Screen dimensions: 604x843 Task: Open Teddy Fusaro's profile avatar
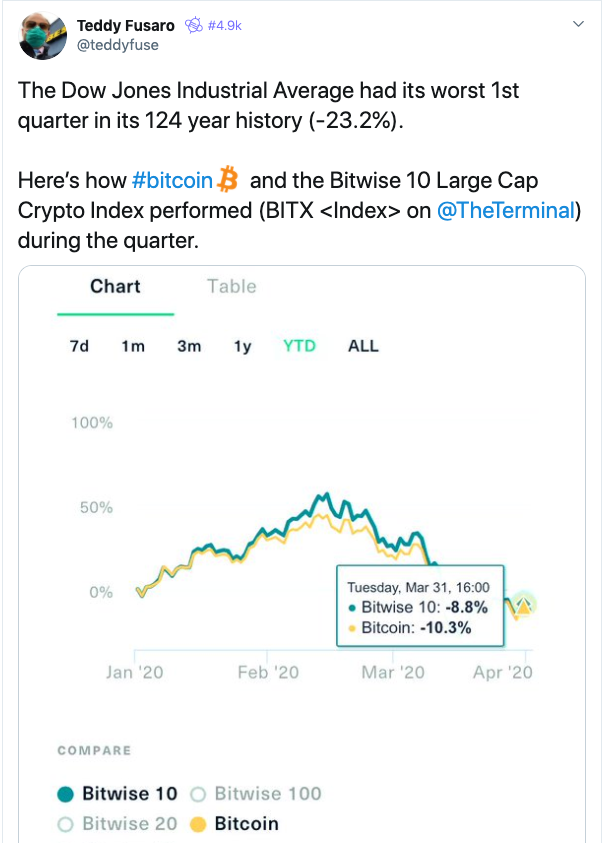43,35
